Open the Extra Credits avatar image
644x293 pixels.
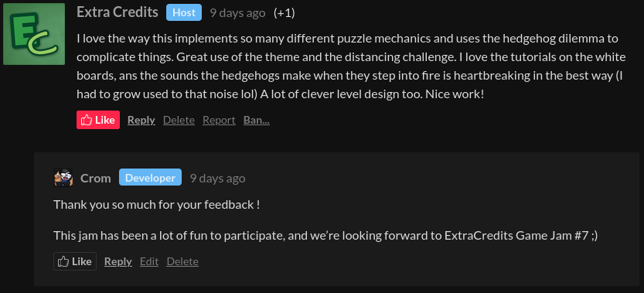coord(34,34)
